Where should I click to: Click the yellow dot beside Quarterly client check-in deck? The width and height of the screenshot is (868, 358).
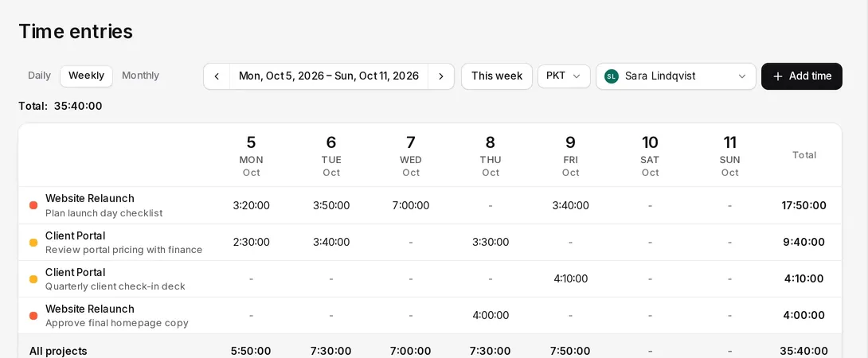(33, 279)
